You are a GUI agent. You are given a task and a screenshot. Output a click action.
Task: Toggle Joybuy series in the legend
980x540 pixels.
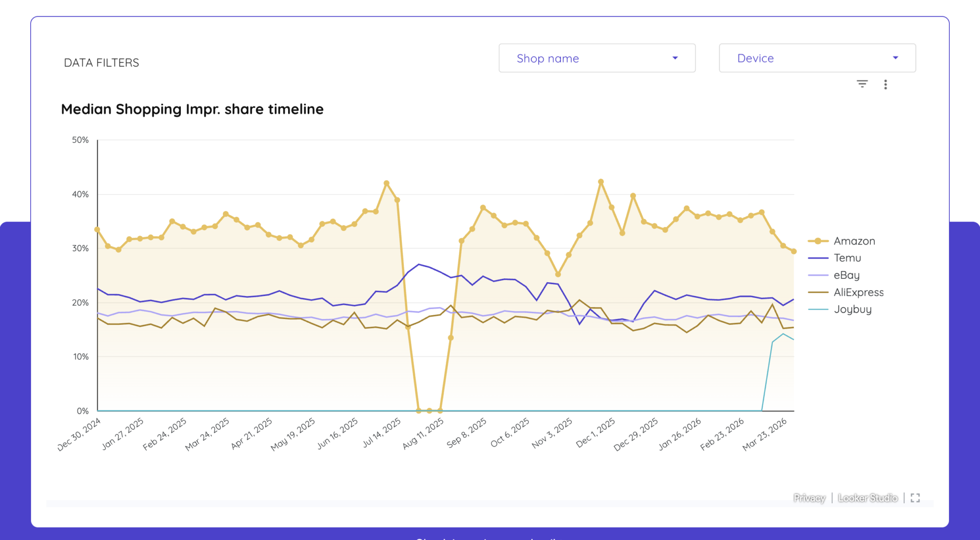(852, 309)
